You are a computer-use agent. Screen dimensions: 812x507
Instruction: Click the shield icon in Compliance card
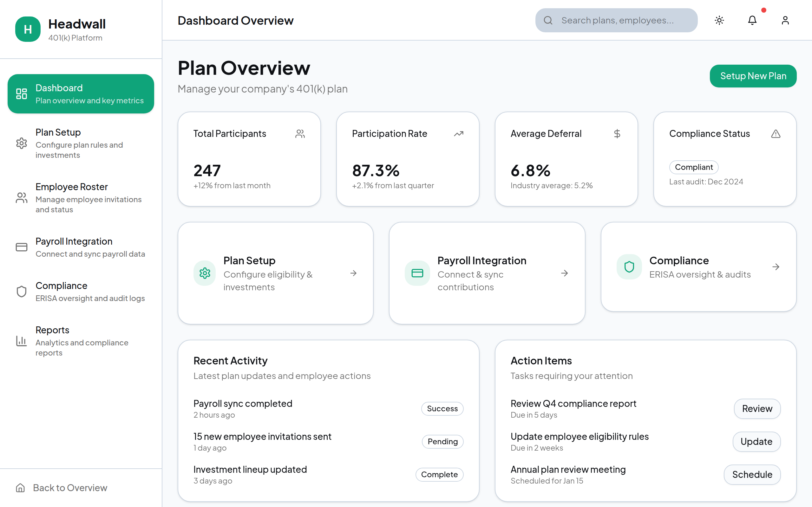coord(629,267)
